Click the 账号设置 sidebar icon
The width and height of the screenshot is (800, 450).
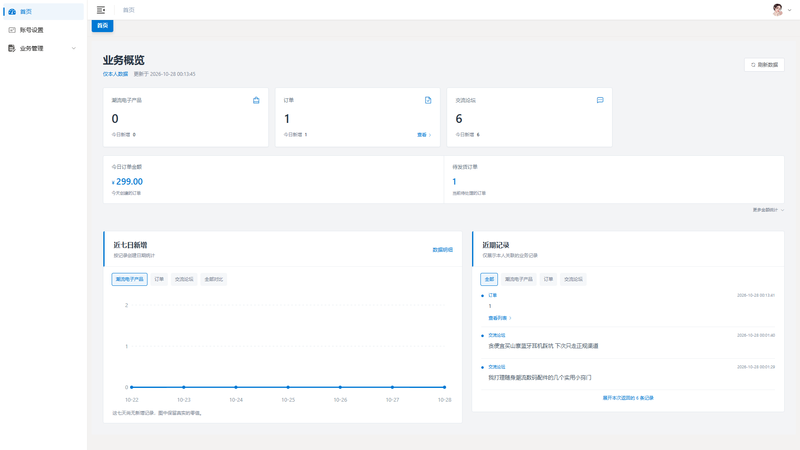tap(12, 30)
